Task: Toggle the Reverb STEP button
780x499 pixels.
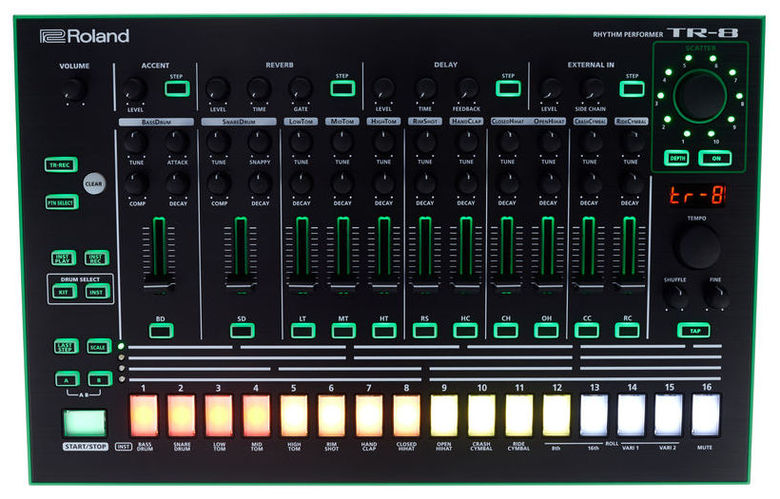Action: coord(343,89)
